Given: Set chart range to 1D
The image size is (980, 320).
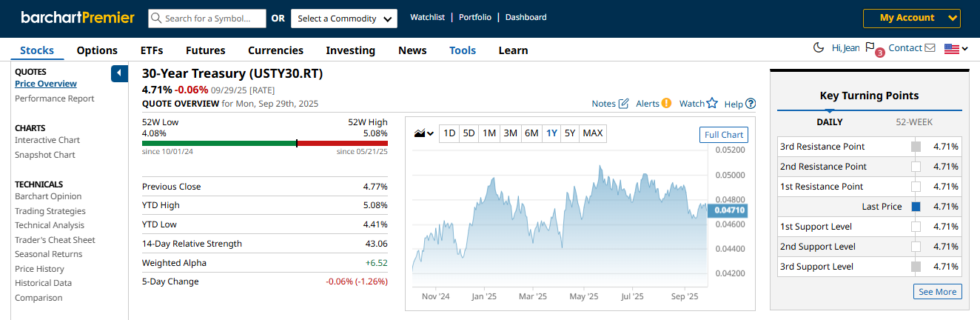Looking at the screenshot, I should pyautogui.click(x=449, y=133).
